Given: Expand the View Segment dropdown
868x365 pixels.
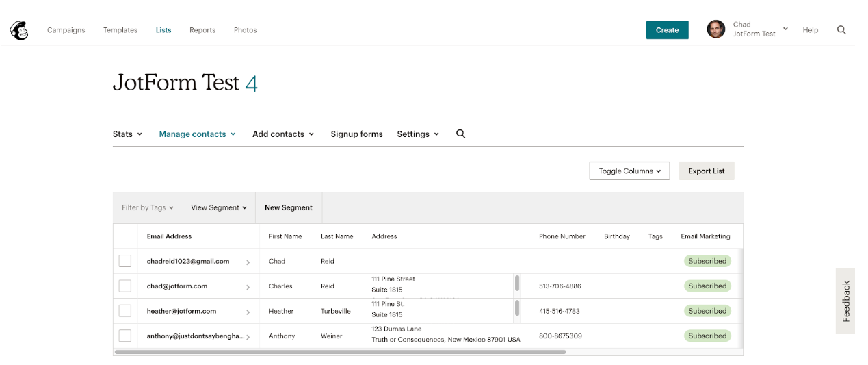Looking at the screenshot, I should click(219, 207).
